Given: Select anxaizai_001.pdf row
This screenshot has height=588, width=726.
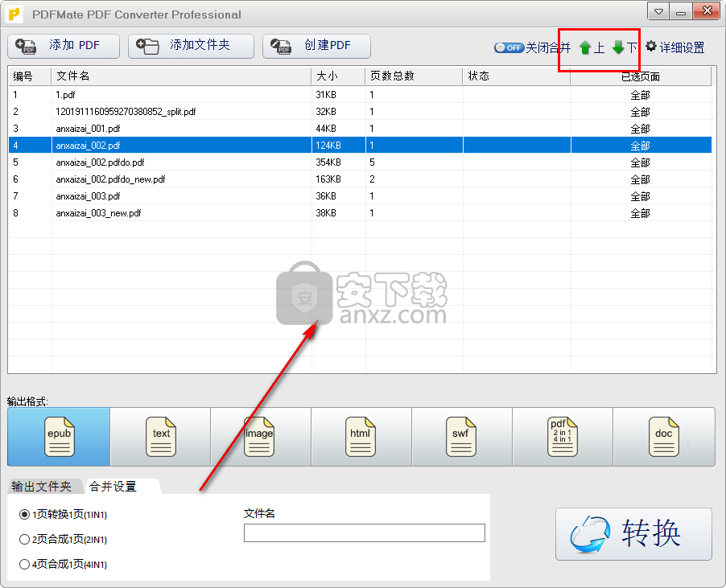Looking at the screenshot, I should (x=360, y=128).
